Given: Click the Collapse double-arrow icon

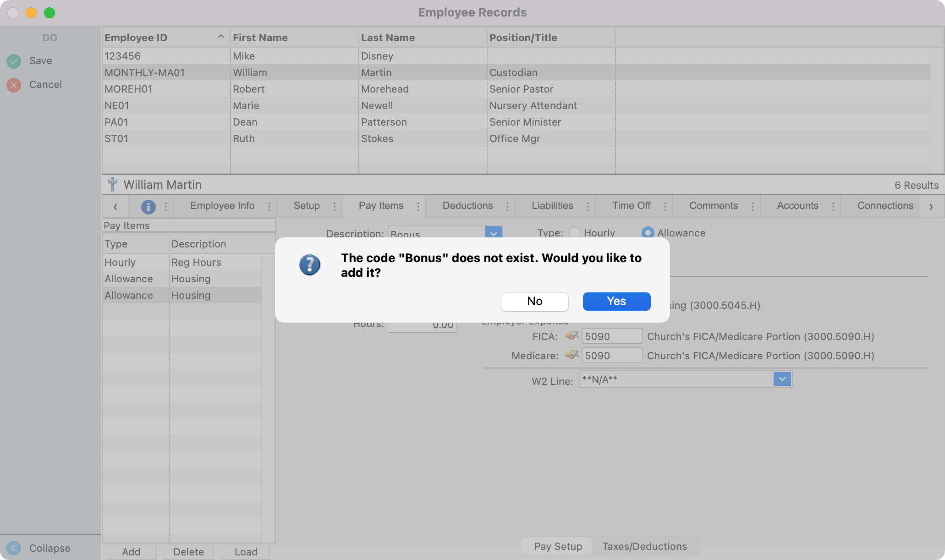Looking at the screenshot, I should (14, 548).
